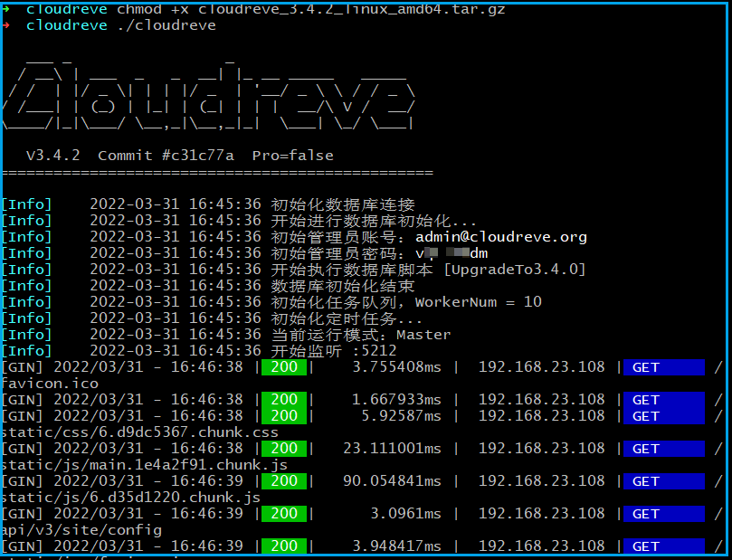Select the [UpgradeTo3.4.0] script name
732x560 pixels.
[515, 270]
